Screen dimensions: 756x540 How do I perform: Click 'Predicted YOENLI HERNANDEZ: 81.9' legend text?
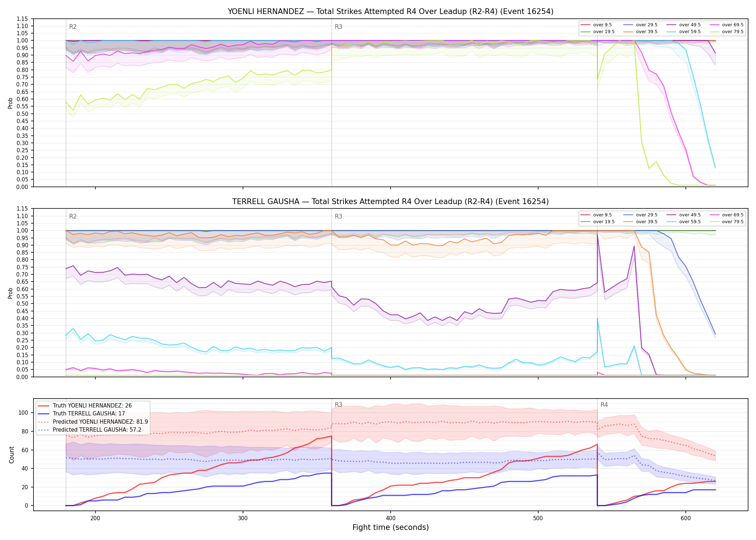coord(100,422)
